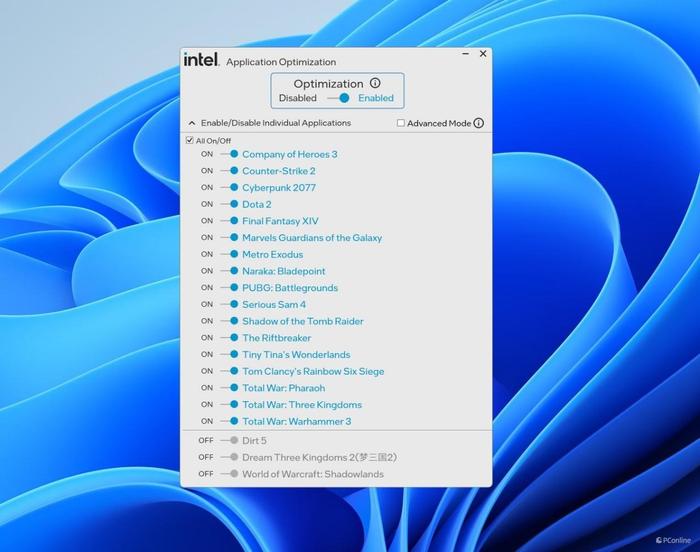
Task: Click the Dota 2 application name
Action: 257,204
